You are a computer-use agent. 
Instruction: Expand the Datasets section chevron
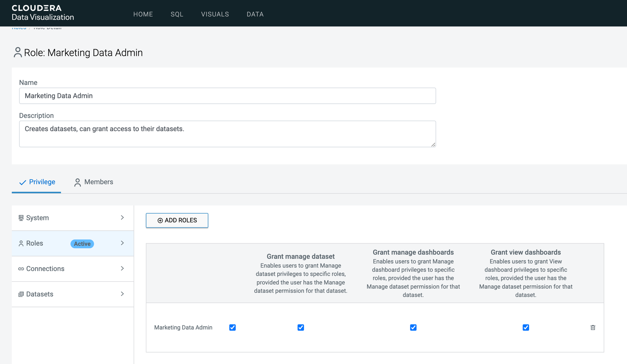[122, 294]
